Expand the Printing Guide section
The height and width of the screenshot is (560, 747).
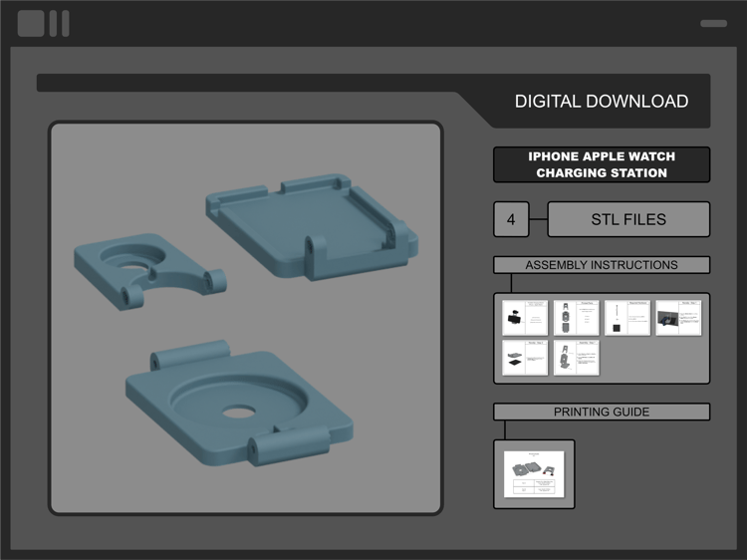click(x=602, y=412)
